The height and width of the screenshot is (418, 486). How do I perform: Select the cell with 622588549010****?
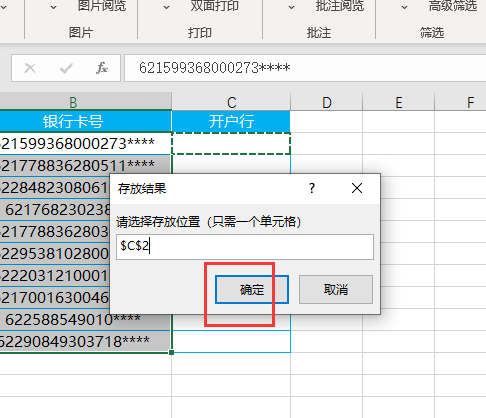86,320
